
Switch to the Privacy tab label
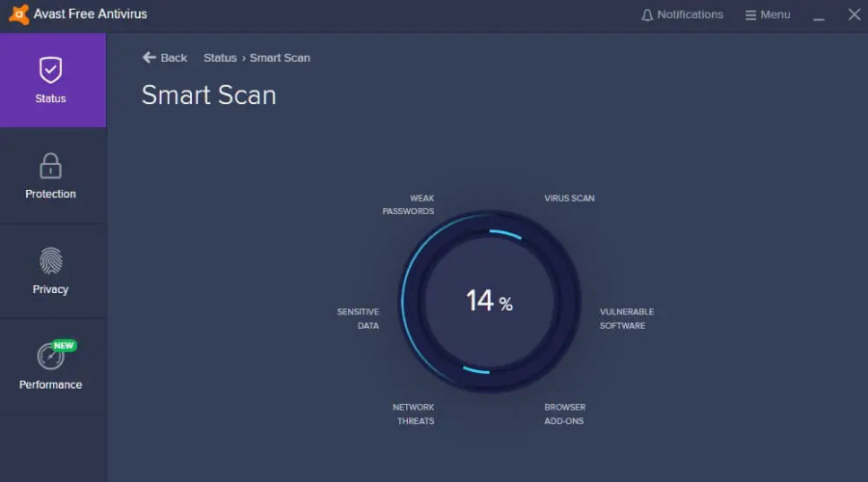point(50,289)
